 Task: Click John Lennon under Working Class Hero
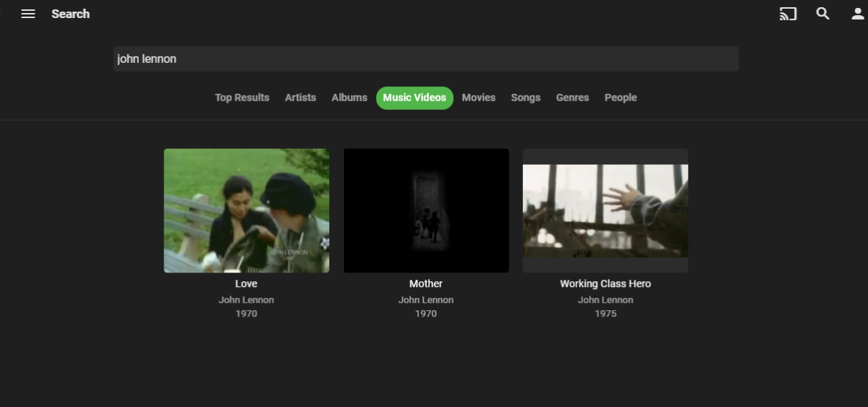pos(605,300)
